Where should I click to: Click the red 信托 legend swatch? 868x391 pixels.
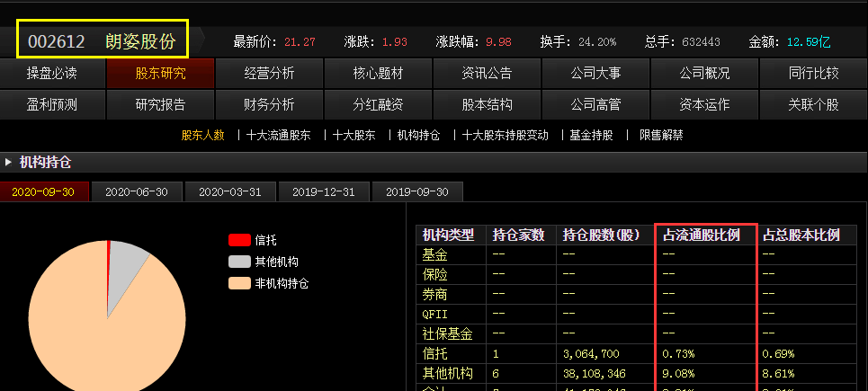[x=239, y=240]
